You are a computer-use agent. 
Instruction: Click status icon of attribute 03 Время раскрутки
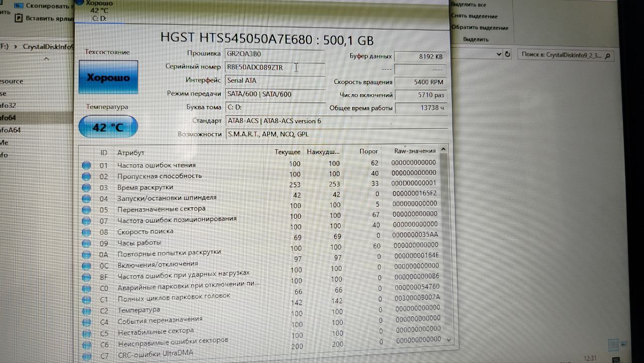[86, 187]
